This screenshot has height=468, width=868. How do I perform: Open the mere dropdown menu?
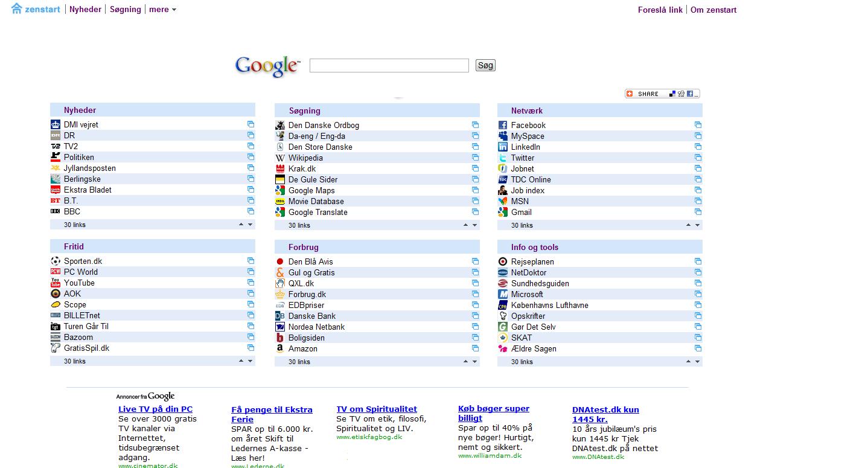point(163,10)
